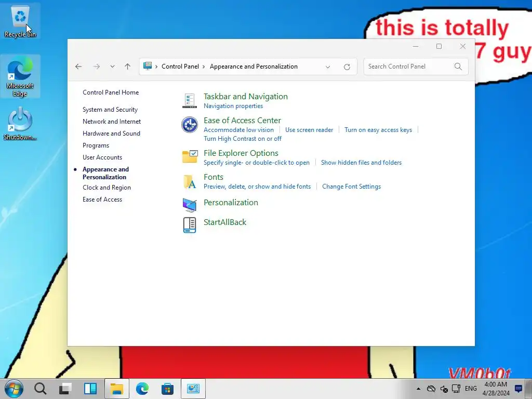Screen dimensions: 532x399
Task: Open the Start menu orb
Action: pyautogui.click(x=14, y=389)
